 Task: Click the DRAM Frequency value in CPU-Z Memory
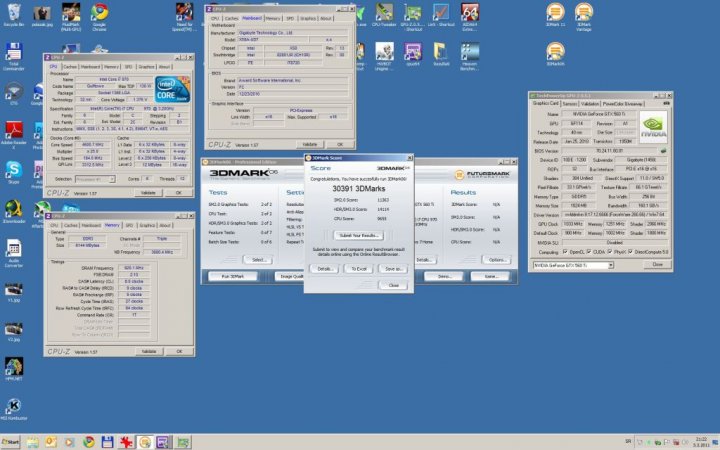pyautogui.click(x=134, y=268)
